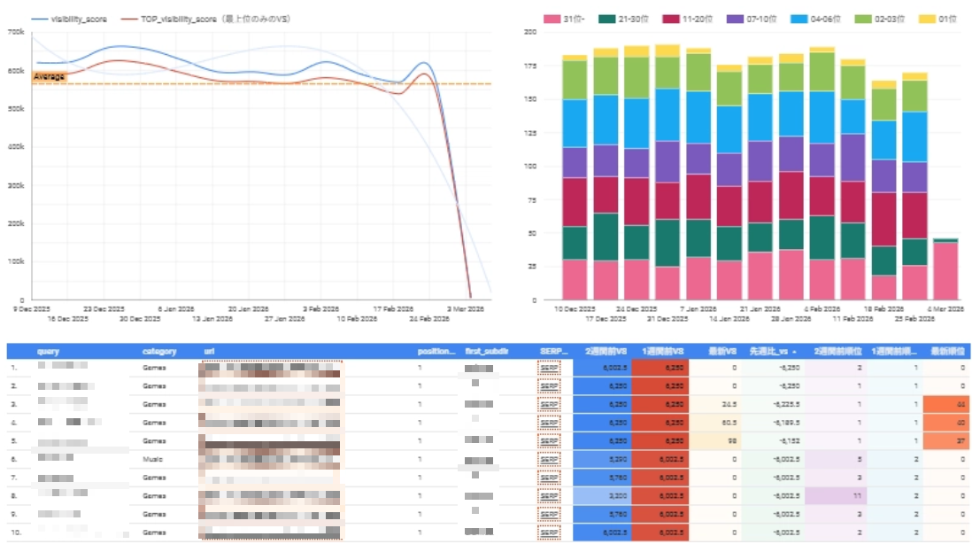
Task: Click the 最新順位 column header
Action: coord(945,352)
